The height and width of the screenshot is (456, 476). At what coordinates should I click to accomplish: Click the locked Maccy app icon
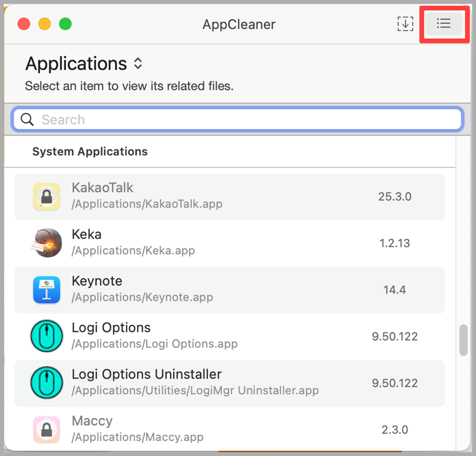point(47,429)
